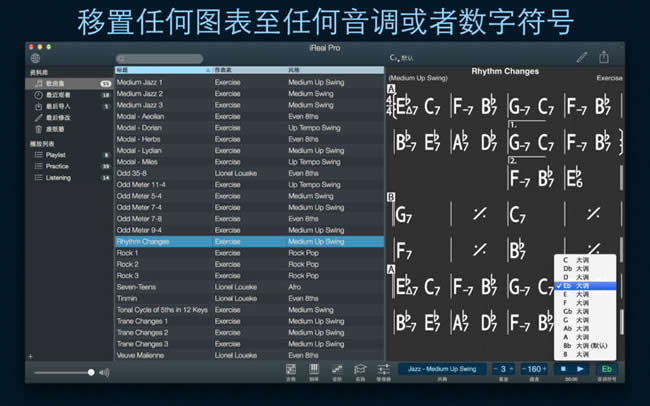Decrease the tempo from 160

524,369
